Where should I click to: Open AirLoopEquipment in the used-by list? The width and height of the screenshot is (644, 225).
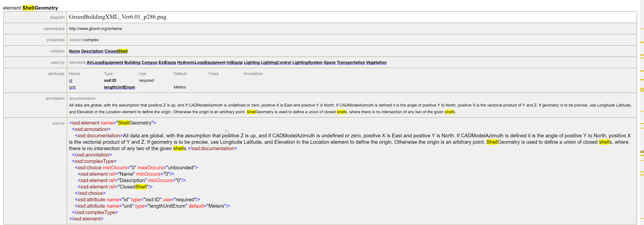(x=105, y=62)
